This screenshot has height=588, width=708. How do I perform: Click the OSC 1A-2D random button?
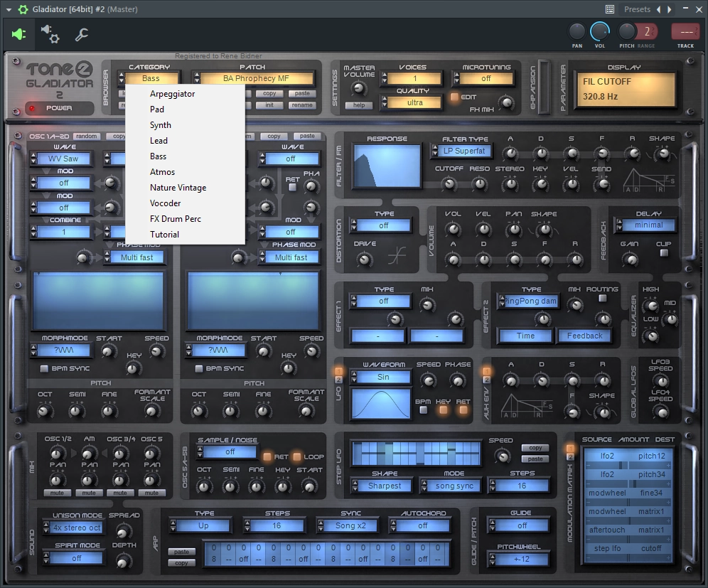[86, 136]
